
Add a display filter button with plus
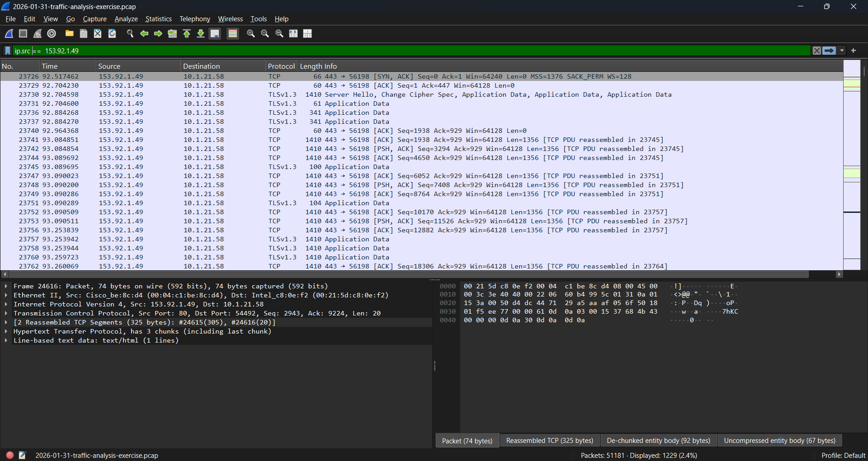[854, 51]
